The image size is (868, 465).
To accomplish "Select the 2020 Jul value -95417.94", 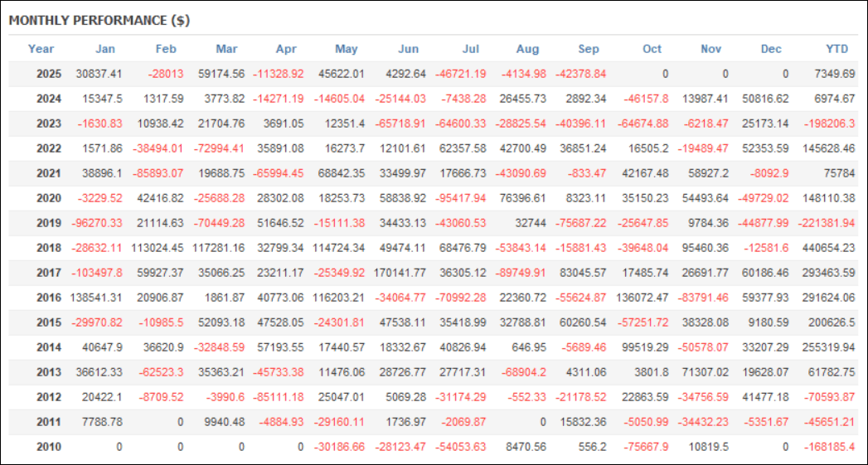I will (x=460, y=198).
